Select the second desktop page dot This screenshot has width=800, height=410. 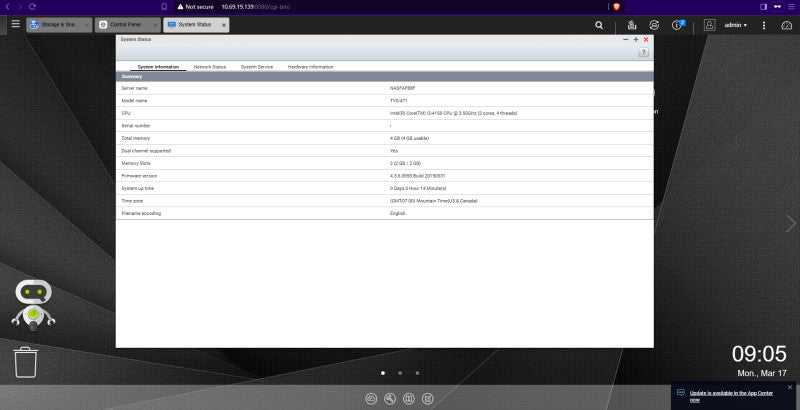400,373
